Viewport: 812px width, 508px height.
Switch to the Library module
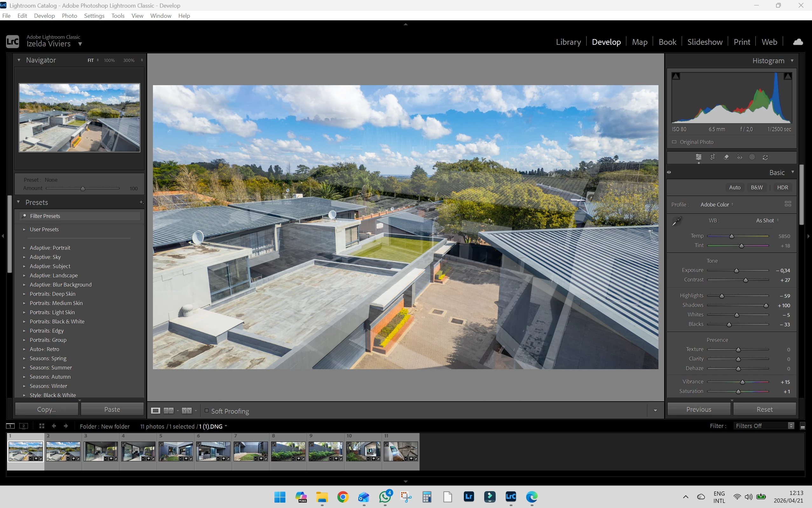(568, 42)
